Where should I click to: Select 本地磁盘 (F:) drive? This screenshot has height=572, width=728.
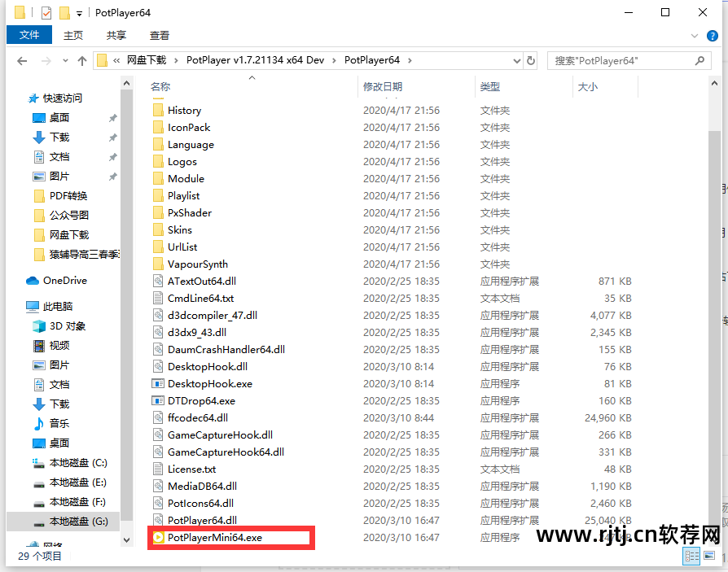(70, 502)
